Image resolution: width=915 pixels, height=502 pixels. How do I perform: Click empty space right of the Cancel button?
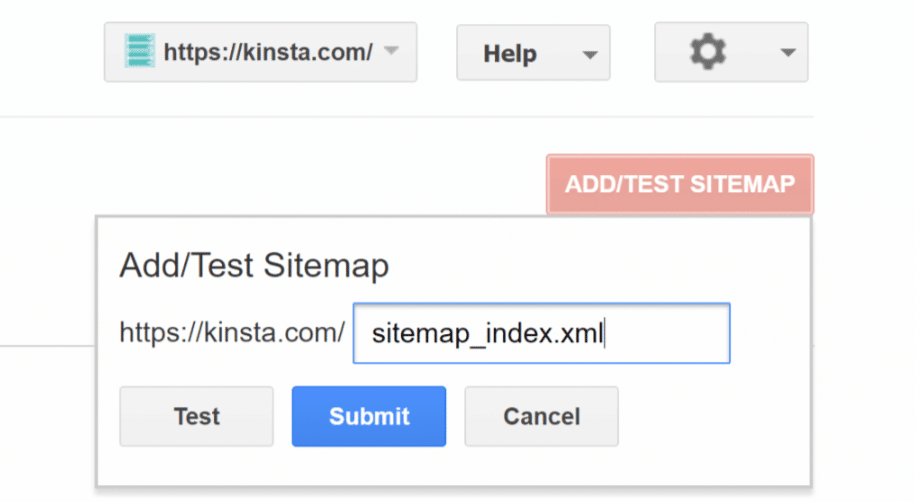710,416
